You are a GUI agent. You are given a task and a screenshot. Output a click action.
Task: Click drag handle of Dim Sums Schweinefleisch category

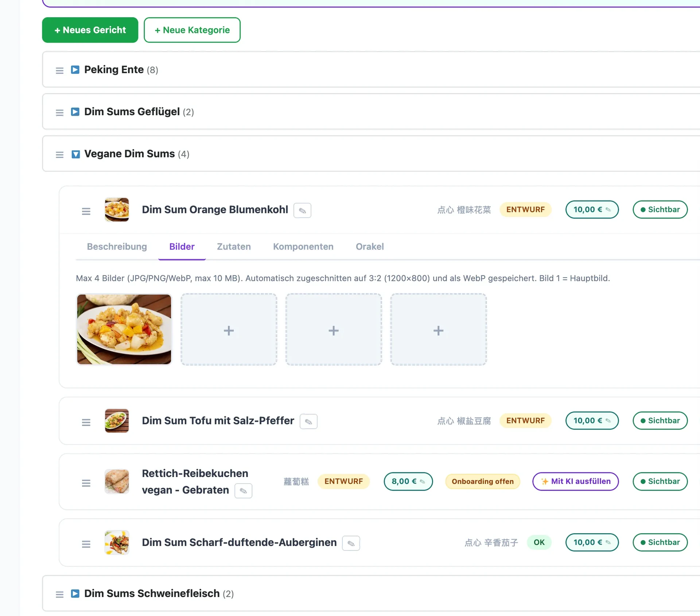click(x=59, y=594)
